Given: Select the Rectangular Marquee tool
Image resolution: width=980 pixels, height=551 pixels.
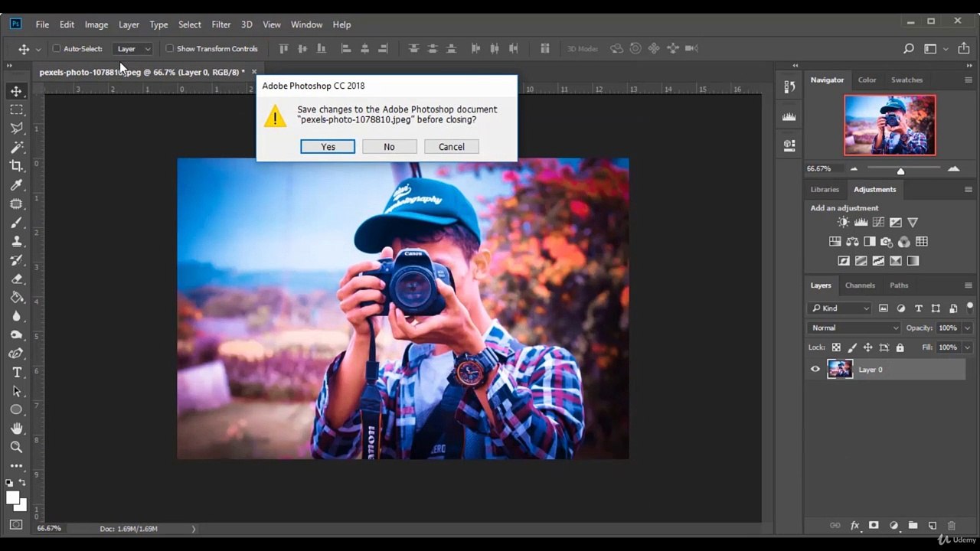Looking at the screenshot, I should (x=17, y=110).
